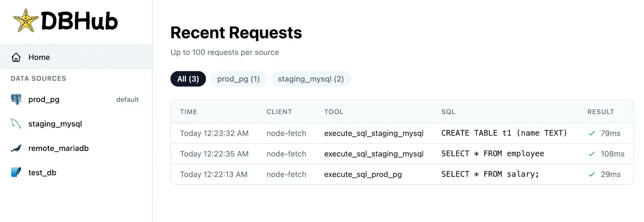Select test_db in the sidebar

point(42,172)
